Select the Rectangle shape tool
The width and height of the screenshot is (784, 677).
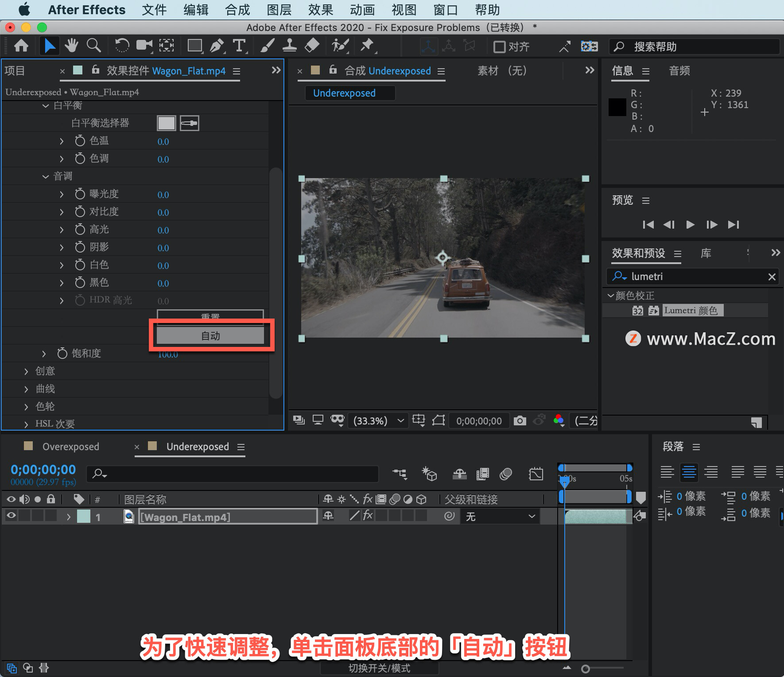tap(195, 46)
